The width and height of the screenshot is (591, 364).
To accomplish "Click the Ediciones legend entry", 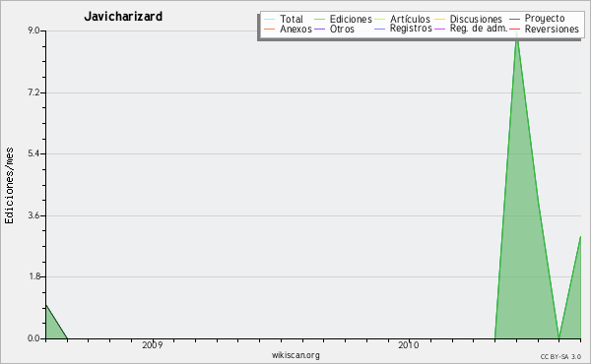I will tap(343, 19).
